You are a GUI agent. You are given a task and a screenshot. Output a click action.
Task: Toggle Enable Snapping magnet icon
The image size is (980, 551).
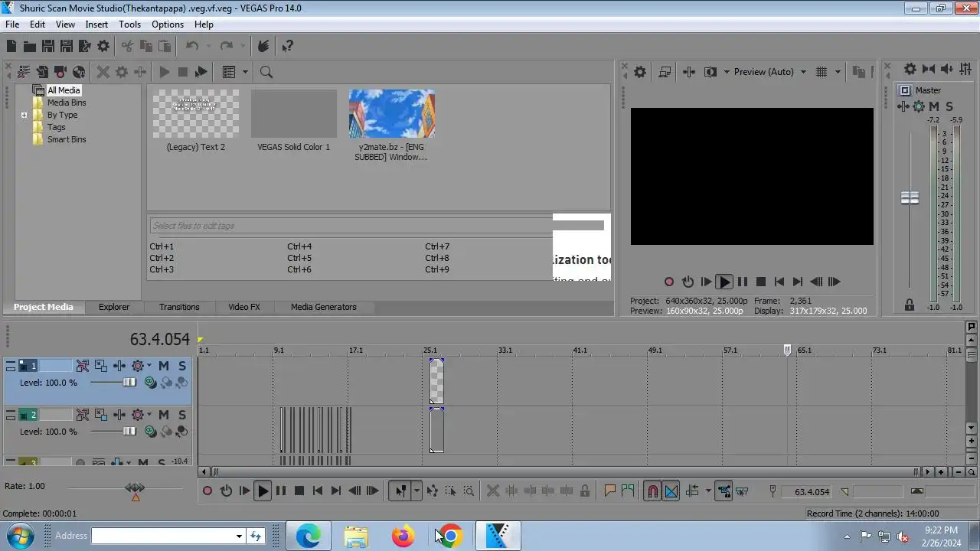[652, 491]
